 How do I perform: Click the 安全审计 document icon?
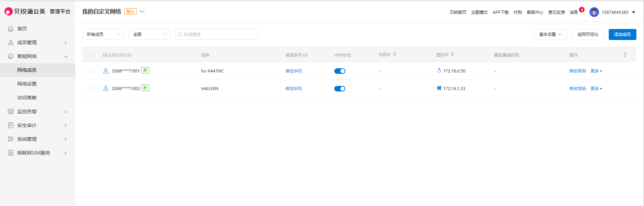[11, 125]
